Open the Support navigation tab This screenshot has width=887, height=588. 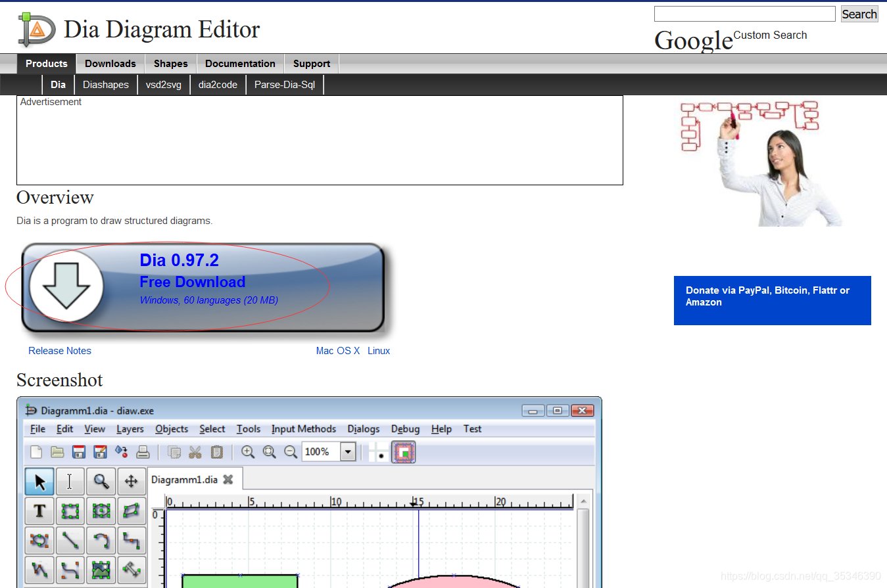312,64
